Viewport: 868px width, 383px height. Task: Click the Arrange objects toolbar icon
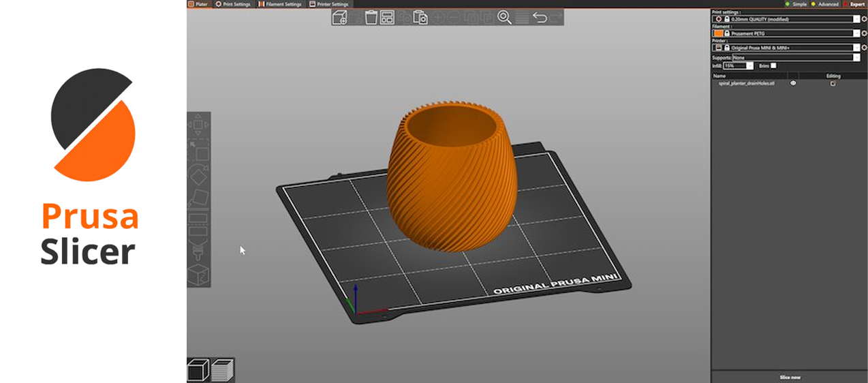point(387,17)
